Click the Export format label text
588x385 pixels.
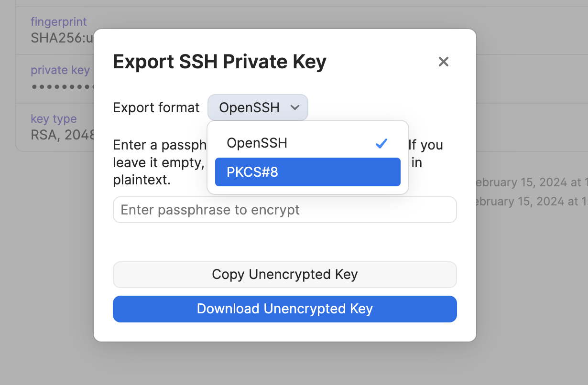coord(156,107)
